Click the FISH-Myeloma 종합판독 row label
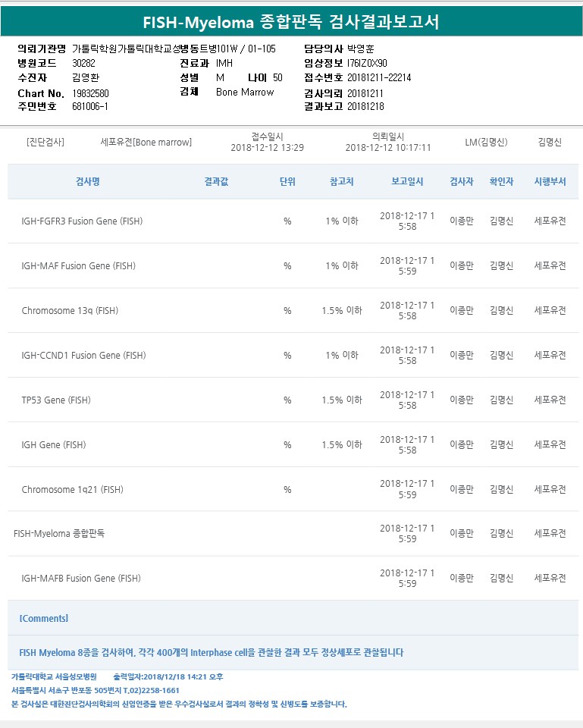The width and height of the screenshot is (583, 728). (59, 533)
